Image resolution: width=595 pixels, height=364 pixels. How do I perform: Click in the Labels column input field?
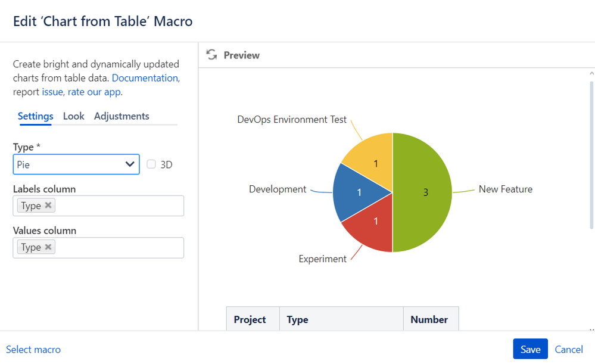119,206
